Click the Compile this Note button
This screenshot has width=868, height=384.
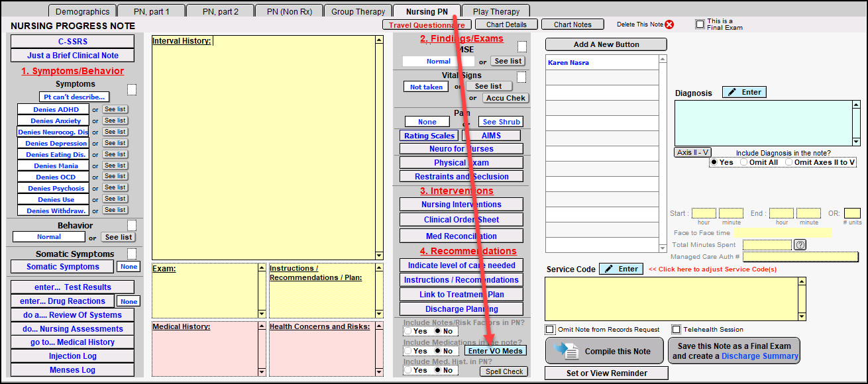tap(604, 351)
